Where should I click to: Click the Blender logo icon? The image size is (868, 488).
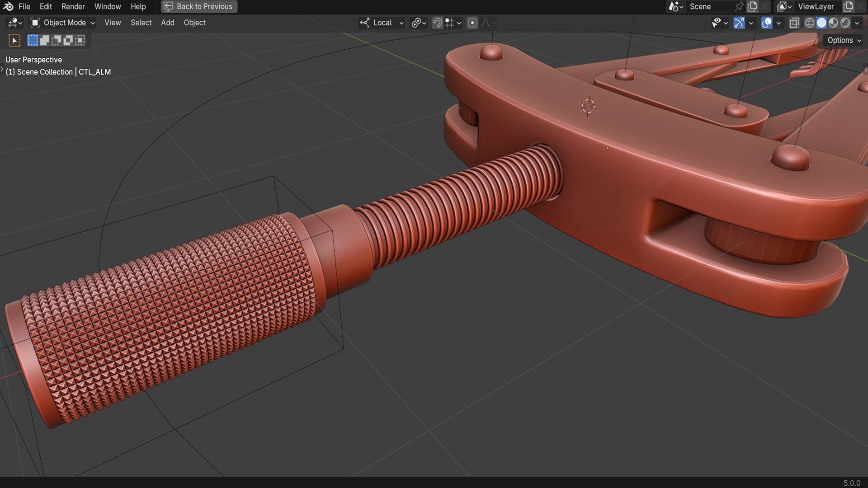coord(8,6)
